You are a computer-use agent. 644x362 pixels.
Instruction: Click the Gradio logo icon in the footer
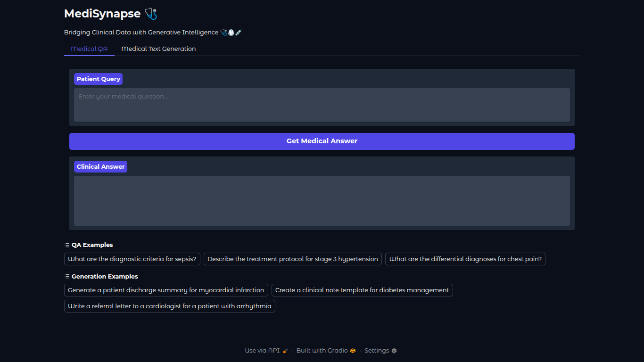pyautogui.click(x=353, y=351)
